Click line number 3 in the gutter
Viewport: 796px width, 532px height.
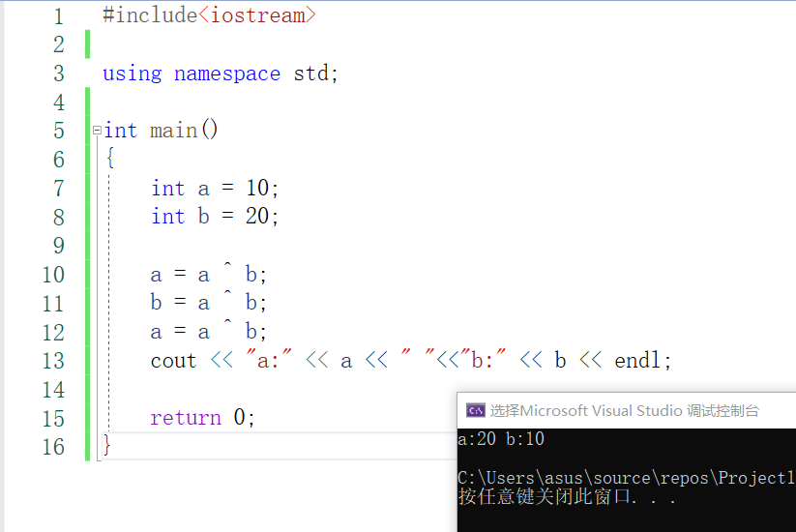point(59,74)
